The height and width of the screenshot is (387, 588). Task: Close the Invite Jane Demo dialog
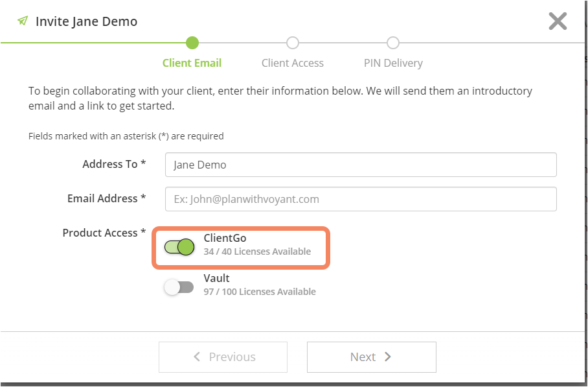[x=558, y=21]
